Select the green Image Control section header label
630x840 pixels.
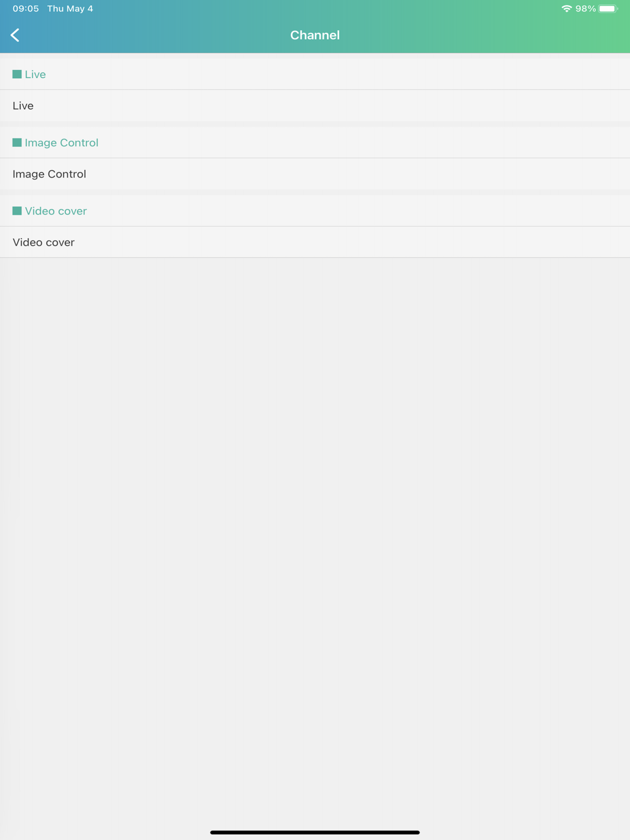tap(62, 143)
